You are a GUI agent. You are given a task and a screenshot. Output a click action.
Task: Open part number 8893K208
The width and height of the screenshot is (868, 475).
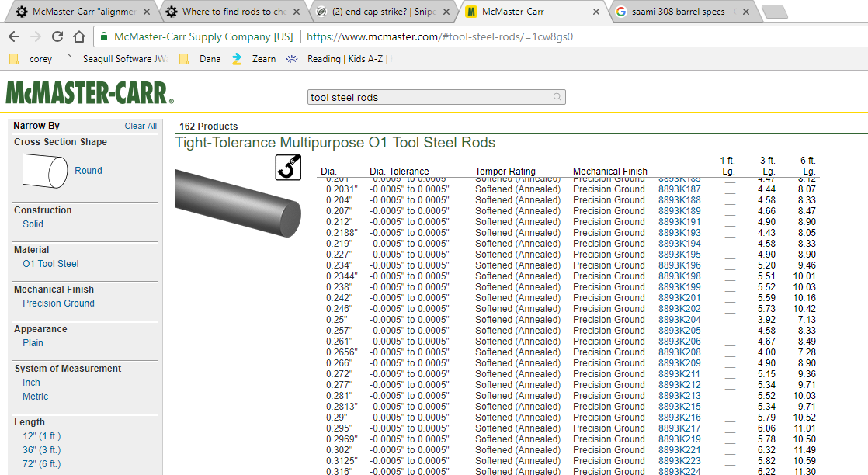679,352
